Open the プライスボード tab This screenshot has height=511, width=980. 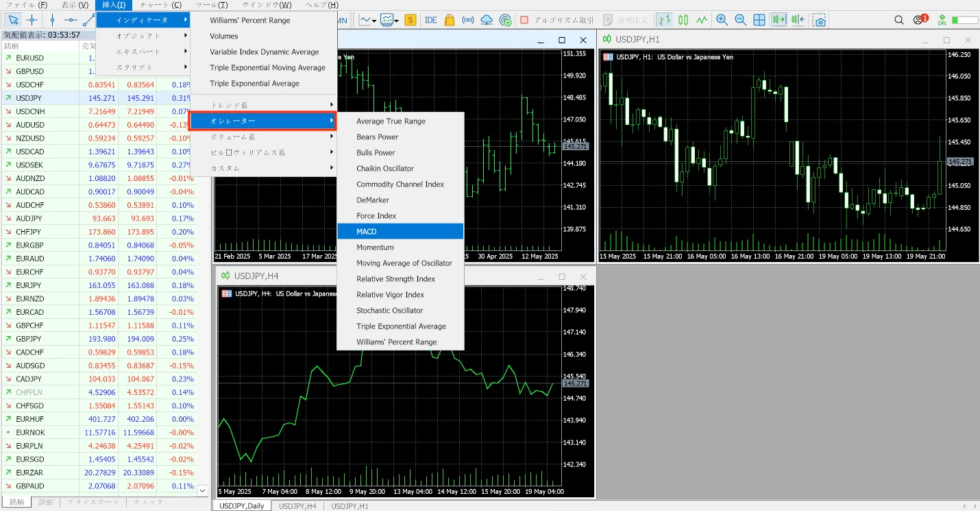pyautogui.click(x=93, y=502)
